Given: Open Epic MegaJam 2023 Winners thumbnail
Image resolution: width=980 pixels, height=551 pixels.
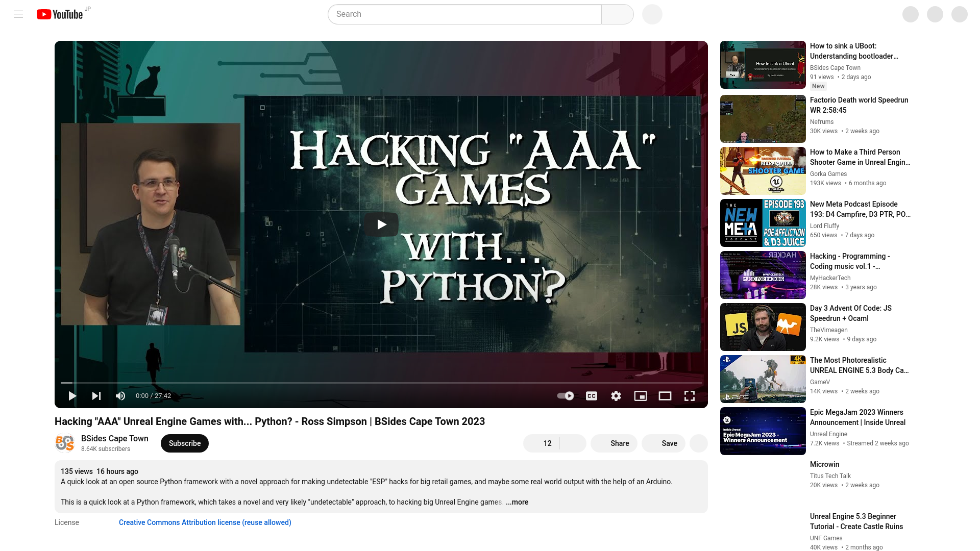Looking at the screenshot, I should [x=763, y=431].
